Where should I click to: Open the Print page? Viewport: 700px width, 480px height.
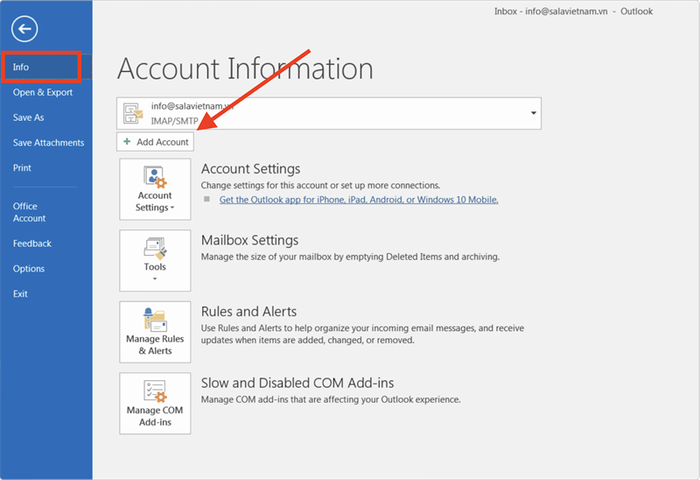22,168
